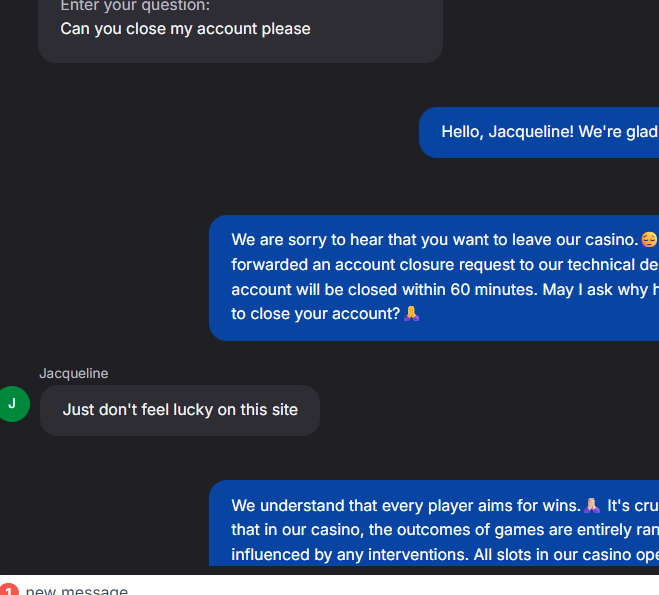
Task: Click 'that in our casino, the outcomes' line
Action: tap(445, 529)
